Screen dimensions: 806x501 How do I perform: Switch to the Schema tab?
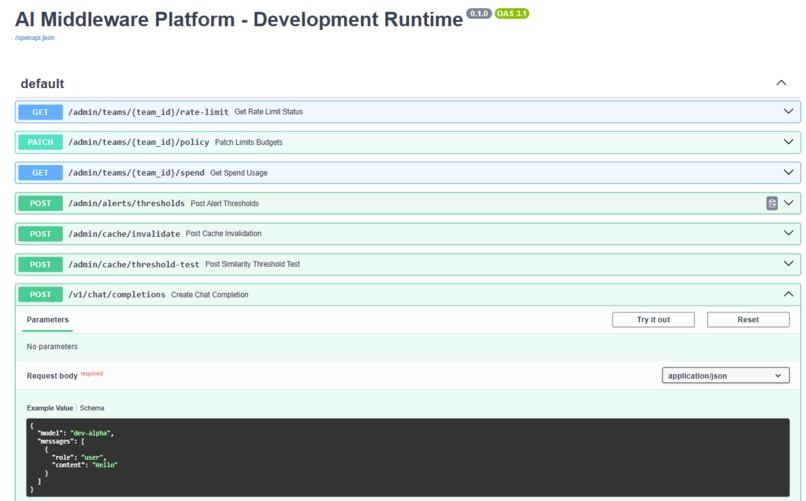(x=92, y=408)
